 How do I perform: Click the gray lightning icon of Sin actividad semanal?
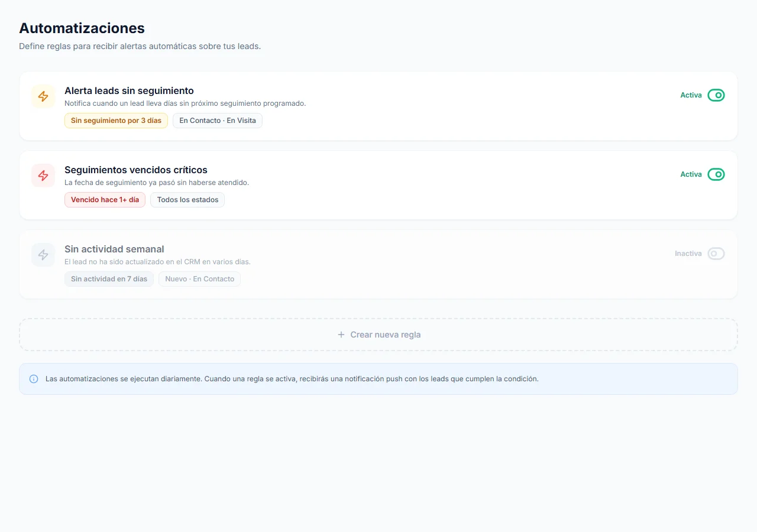[x=43, y=255]
